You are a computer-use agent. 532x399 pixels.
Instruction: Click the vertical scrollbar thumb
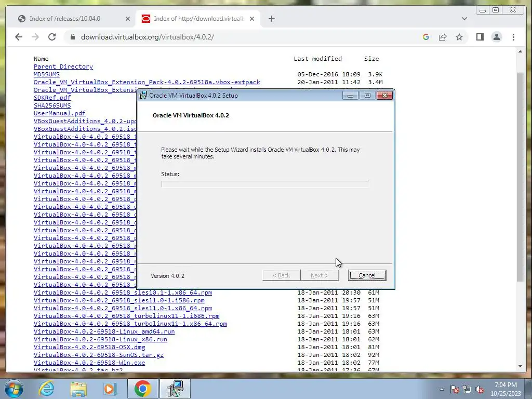[x=520, y=177]
